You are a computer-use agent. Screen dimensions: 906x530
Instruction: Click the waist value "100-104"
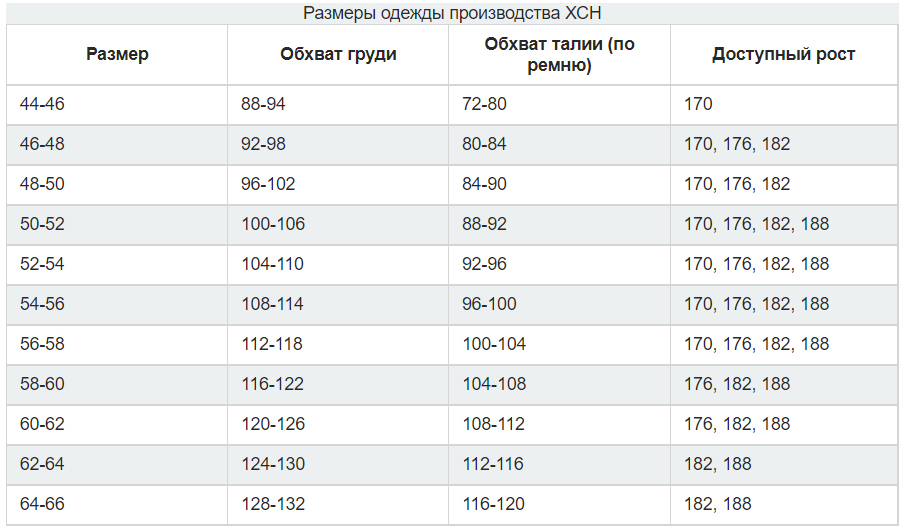point(494,344)
